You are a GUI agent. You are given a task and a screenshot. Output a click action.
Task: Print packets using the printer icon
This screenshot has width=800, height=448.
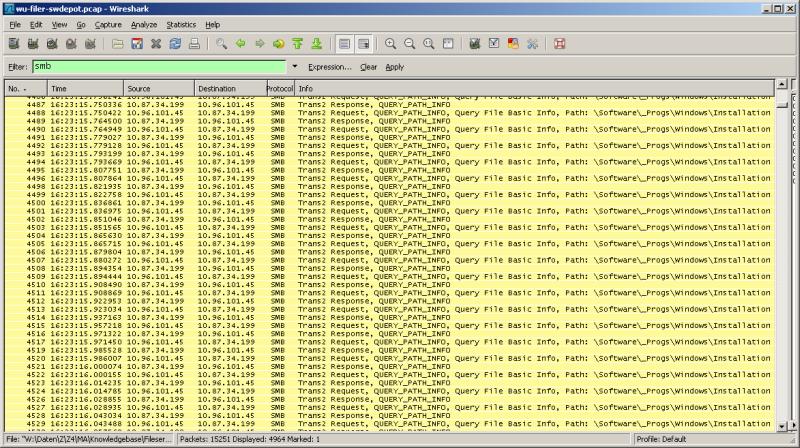pos(194,44)
